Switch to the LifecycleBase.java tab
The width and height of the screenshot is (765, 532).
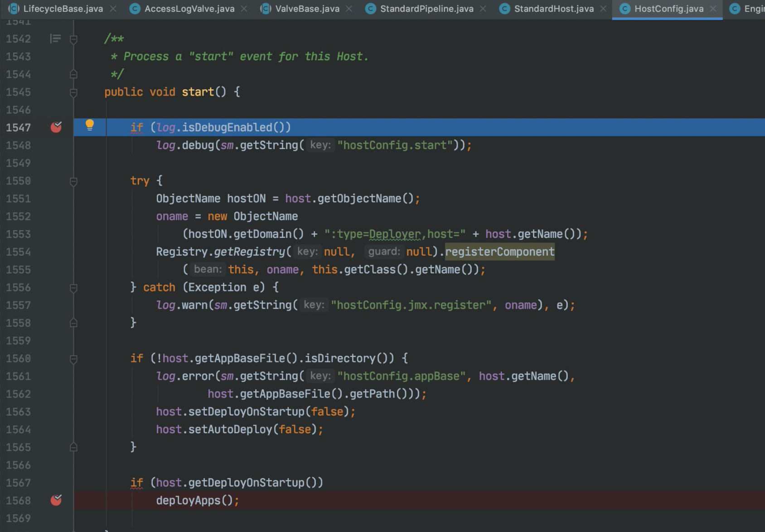coord(63,9)
